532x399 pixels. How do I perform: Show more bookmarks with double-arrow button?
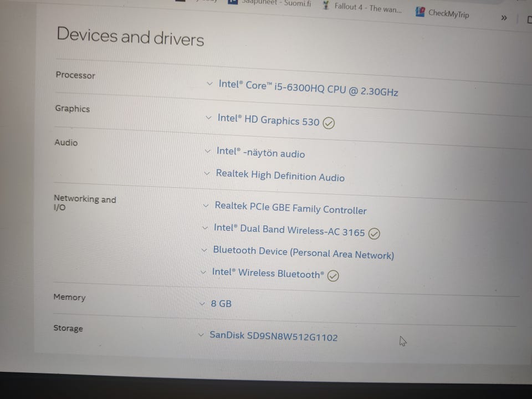[504, 18]
